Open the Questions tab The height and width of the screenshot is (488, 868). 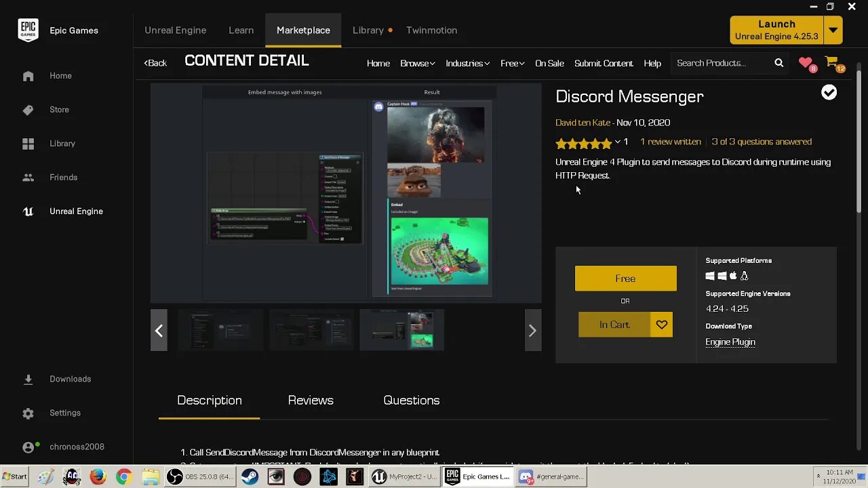pos(411,401)
